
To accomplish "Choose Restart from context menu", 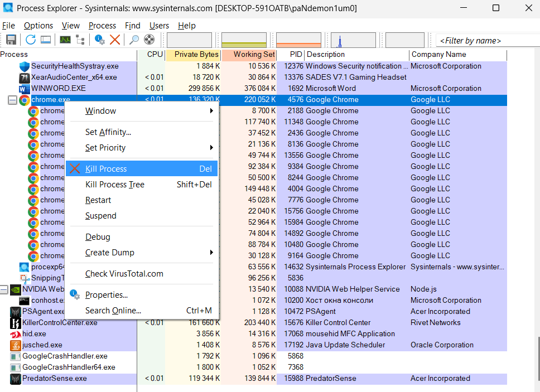I will (142, 200).
